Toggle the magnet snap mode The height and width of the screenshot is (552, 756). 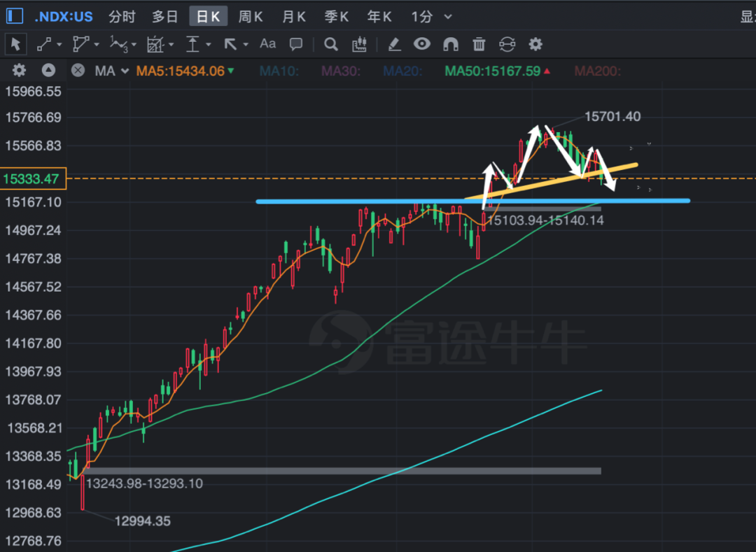pyautogui.click(x=451, y=44)
